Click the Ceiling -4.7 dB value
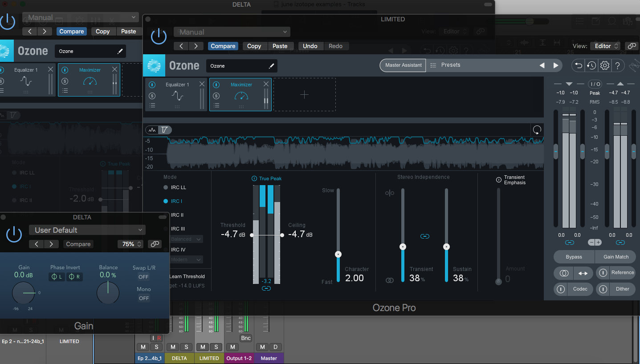 coord(300,234)
